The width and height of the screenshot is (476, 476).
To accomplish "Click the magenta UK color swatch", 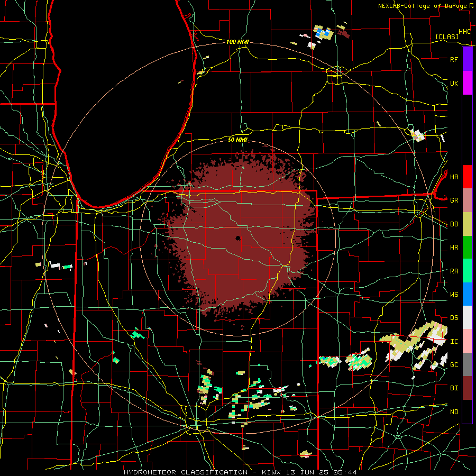I will pyautogui.click(x=467, y=83).
